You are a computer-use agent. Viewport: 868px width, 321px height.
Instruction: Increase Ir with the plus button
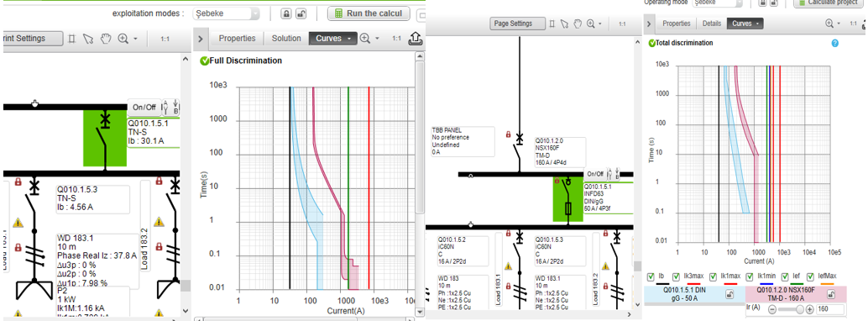click(x=809, y=309)
